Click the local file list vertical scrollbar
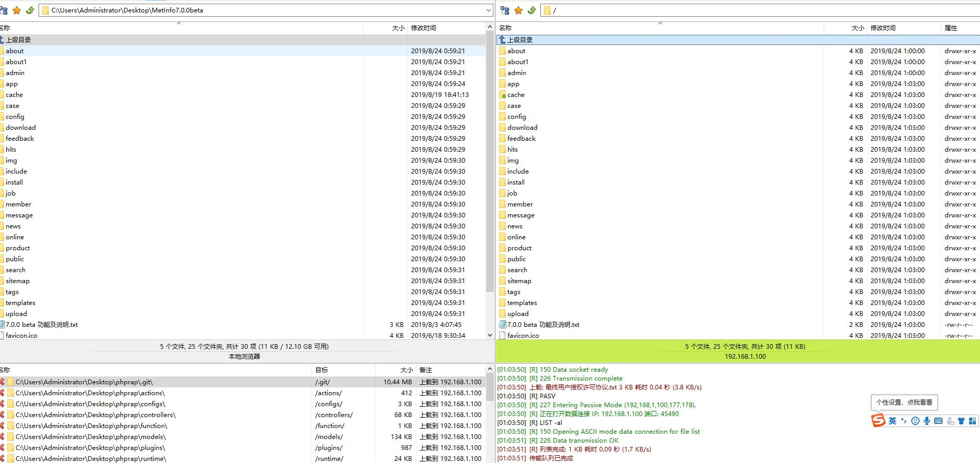The width and height of the screenshot is (980, 463). (x=490, y=162)
